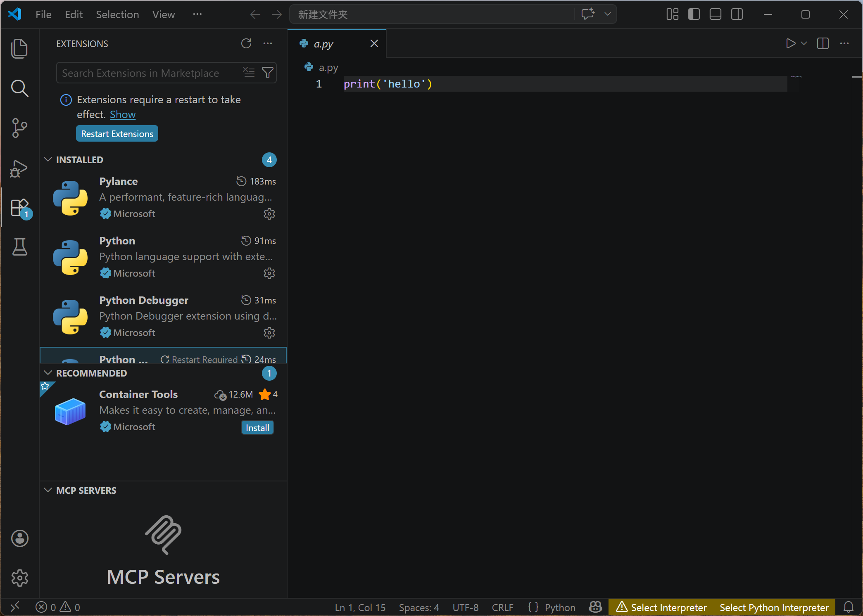863x616 pixels.
Task: Toggle bottom panel visibility
Action: pyautogui.click(x=716, y=14)
